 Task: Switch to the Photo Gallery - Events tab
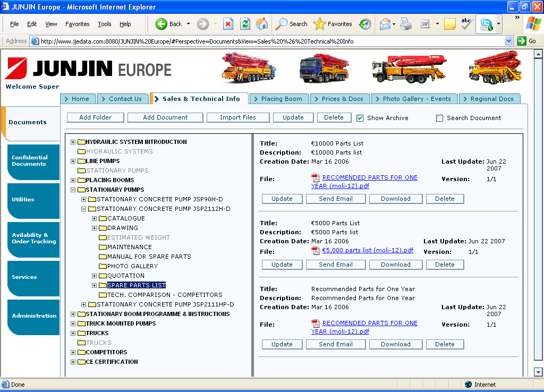pos(412,99)
